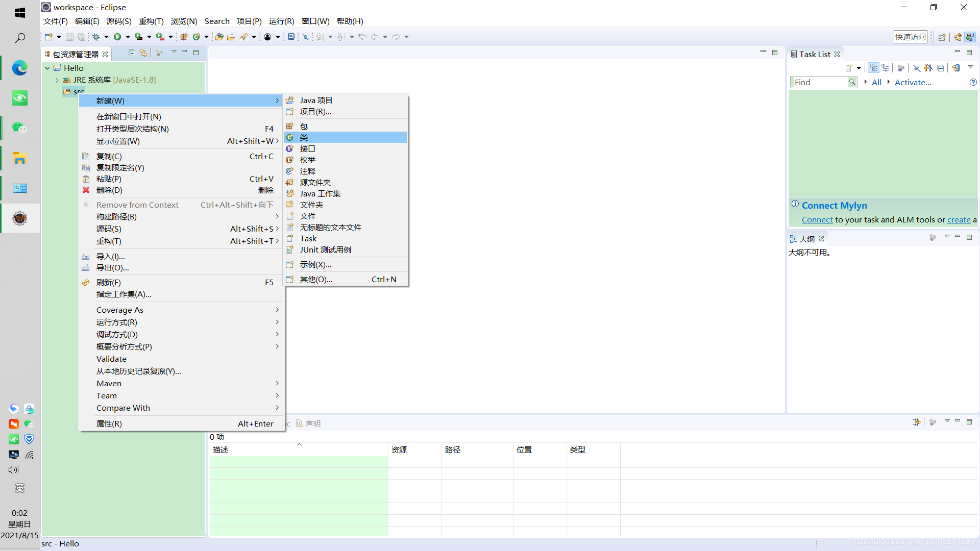Click the taskbar search magnifier
980x551 pixels.
[x=20, y=38]
